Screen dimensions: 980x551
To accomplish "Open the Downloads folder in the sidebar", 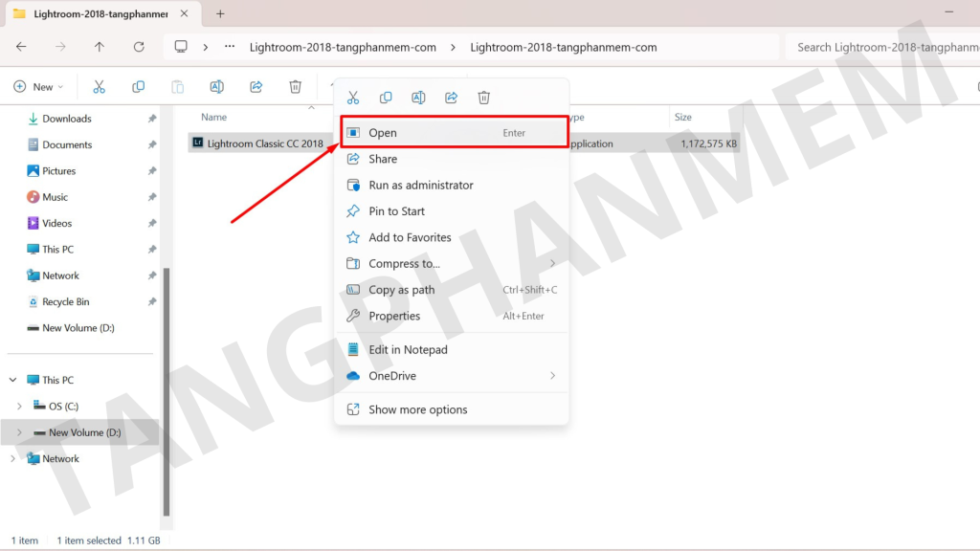I will point(67,119).
